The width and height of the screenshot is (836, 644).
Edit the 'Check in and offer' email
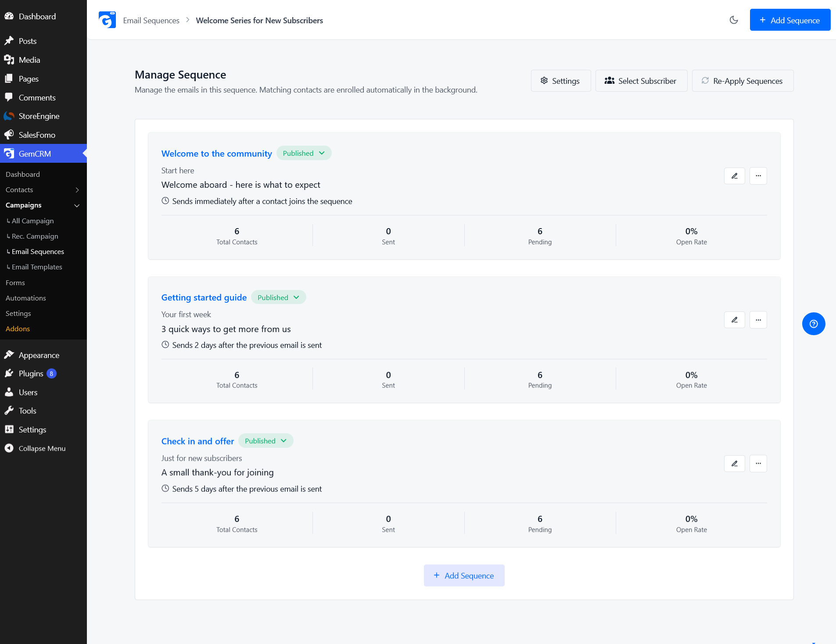click(735, 464)
